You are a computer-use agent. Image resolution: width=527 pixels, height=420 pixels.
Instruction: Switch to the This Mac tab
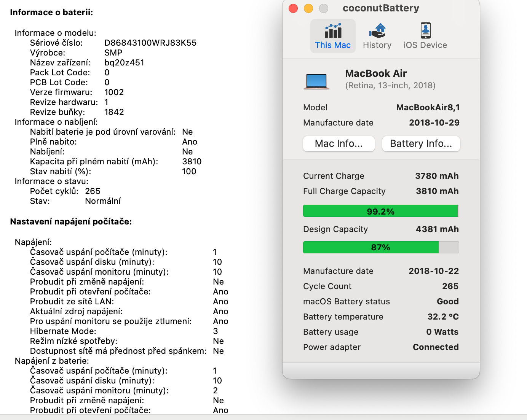[x=333, y=36]
